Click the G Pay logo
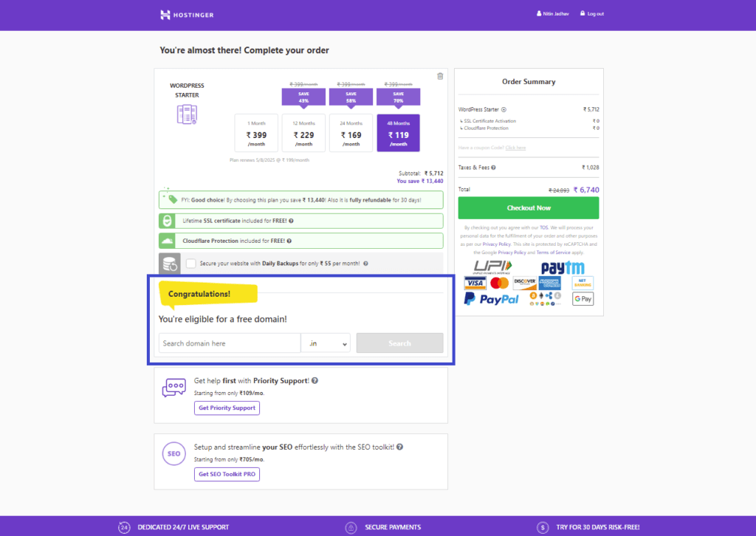 pos(583,299)
